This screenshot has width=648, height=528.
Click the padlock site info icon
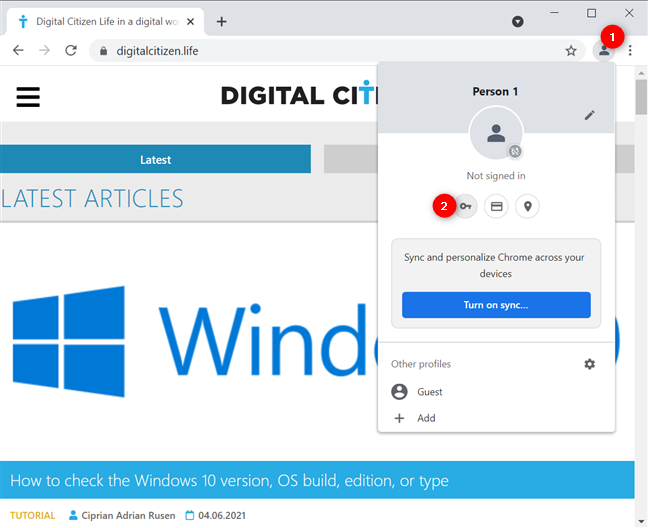point(104,51)
